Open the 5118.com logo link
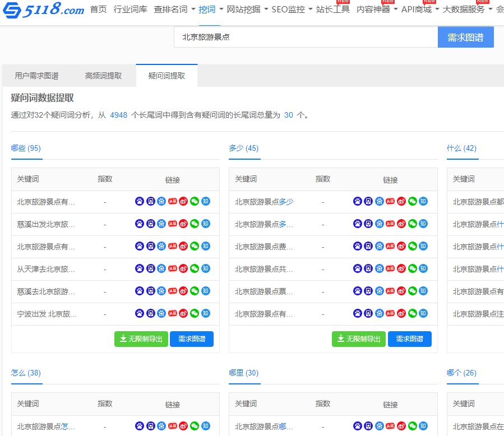This screenshot has height=436, width=504. point(43,10)
